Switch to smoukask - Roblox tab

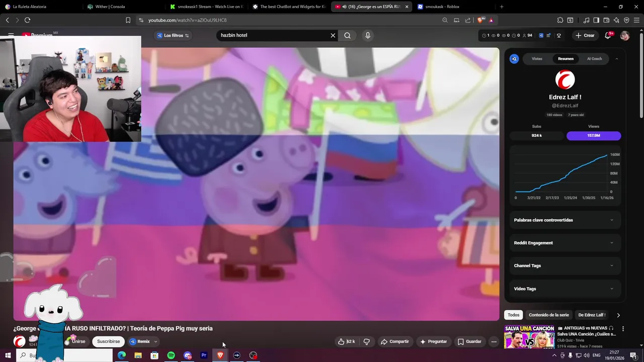[x=454, y=7]
